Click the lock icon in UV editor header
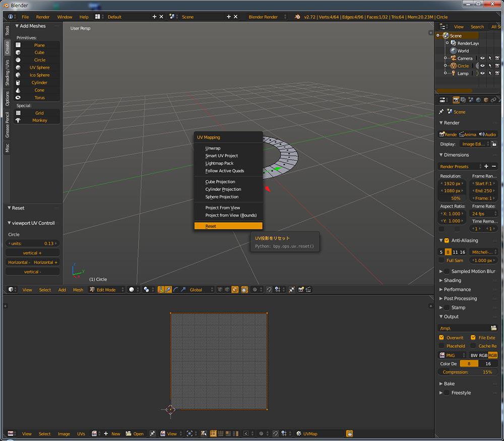Image resolution: width=504 pixels, height=441 pixels. (349, 433)
